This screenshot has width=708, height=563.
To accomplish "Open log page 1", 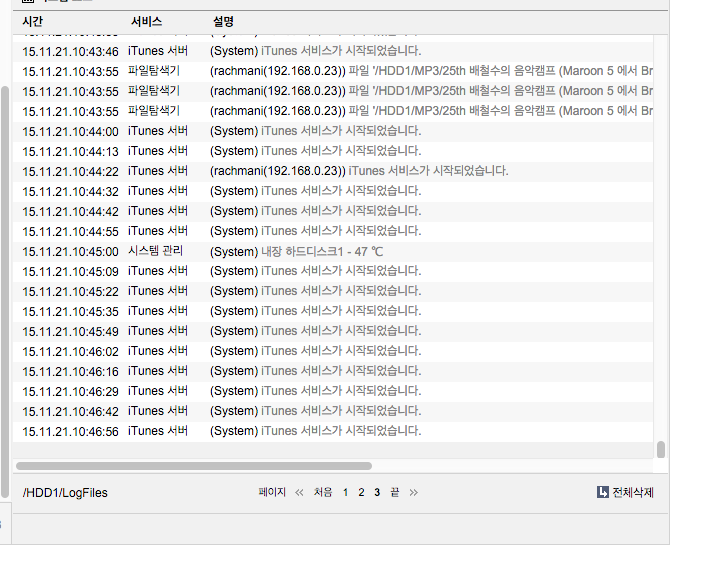I will pos(345,493).
